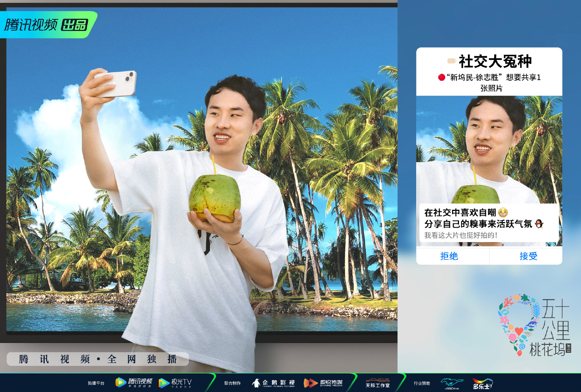Click the 腾讯视频 logo in the bottom bar
The width and height of the screenshot is (581, 392).
tap(134, 383)
